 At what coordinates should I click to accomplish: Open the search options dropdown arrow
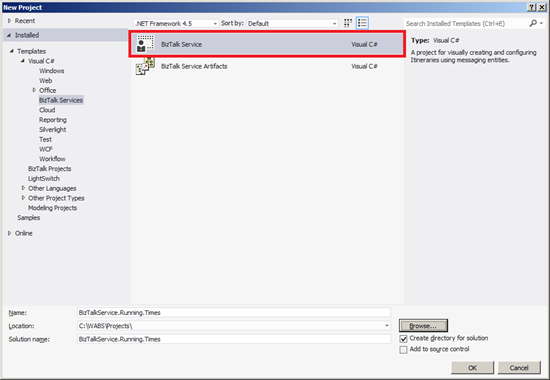[x=542, y=23]
